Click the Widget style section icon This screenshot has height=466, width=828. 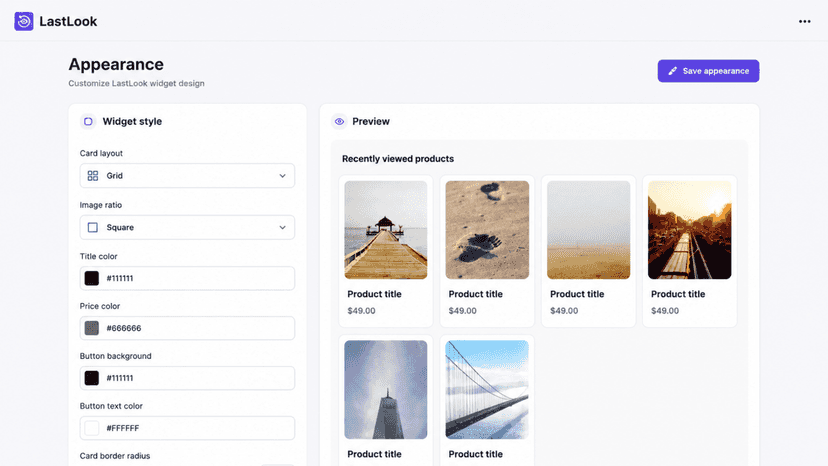point(88,122)
